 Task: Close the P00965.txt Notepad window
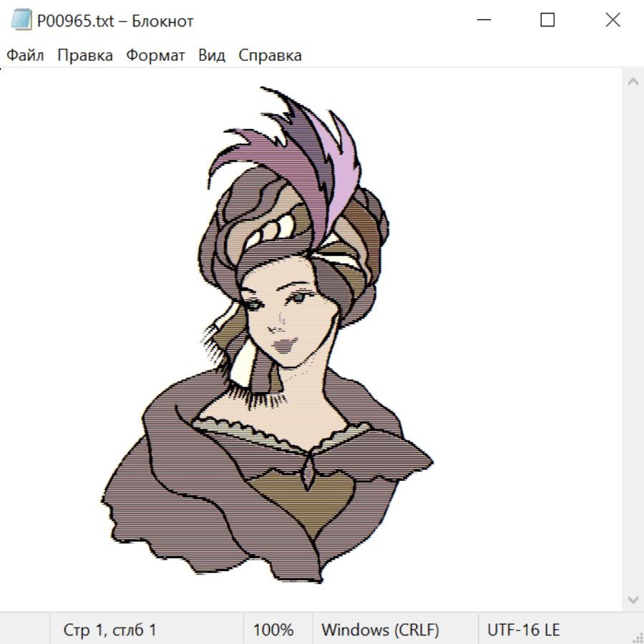[x=613, y=21]
